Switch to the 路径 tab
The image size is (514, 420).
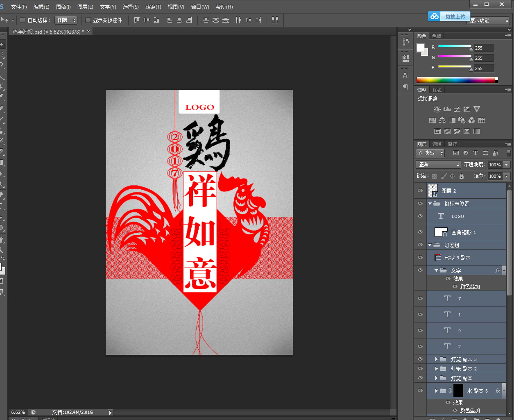[453, 144]
